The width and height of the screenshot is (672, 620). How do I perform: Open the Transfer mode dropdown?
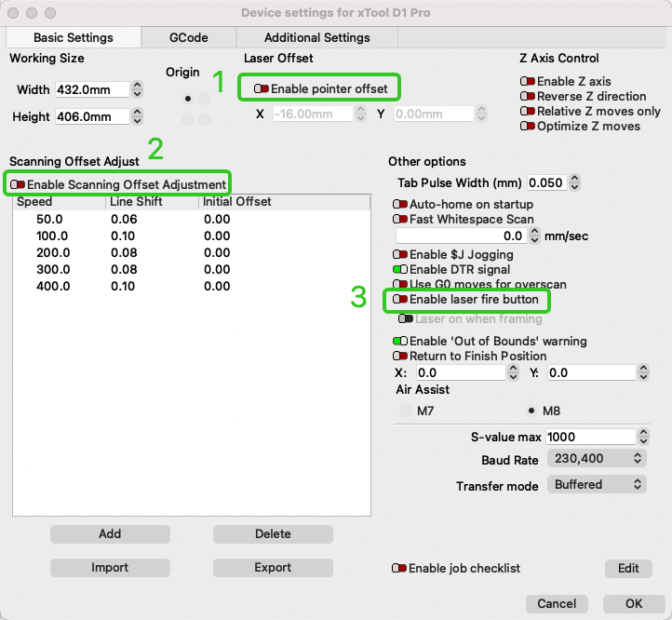pos(596,485)
